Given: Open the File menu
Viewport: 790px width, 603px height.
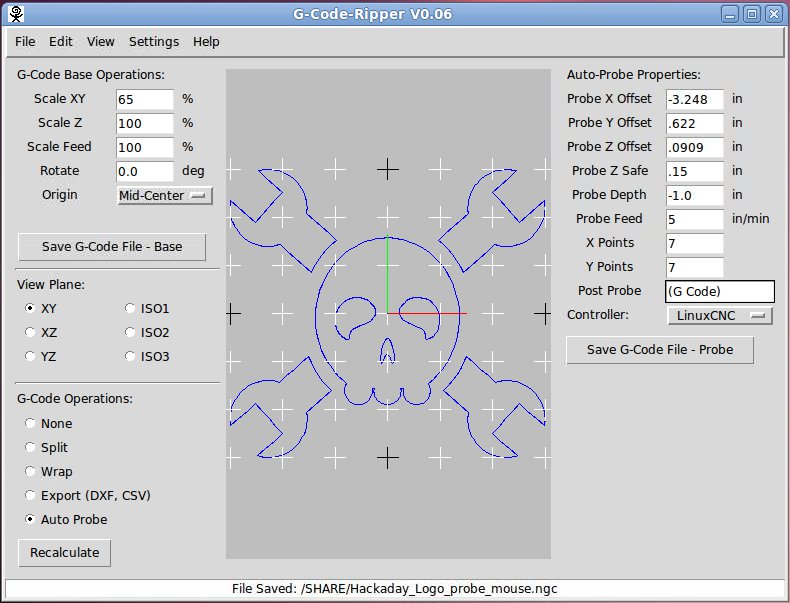Looking at the screenshot, I should (25, 42).
